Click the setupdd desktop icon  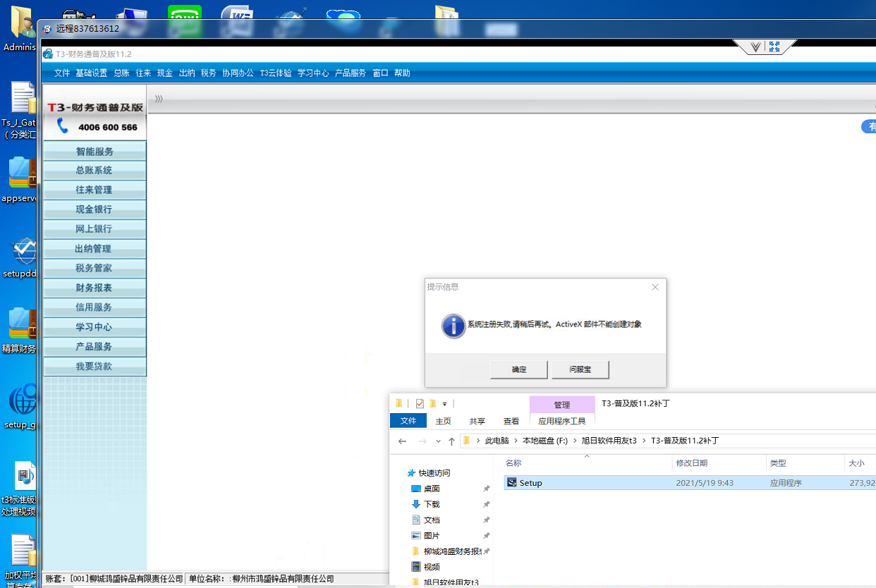(24, 251)
